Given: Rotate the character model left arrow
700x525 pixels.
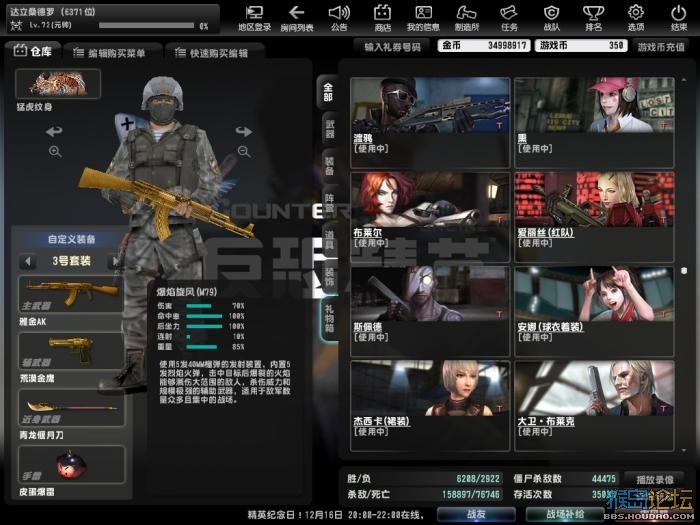Looking at the screenshot, I should click(x=54, y=131).
